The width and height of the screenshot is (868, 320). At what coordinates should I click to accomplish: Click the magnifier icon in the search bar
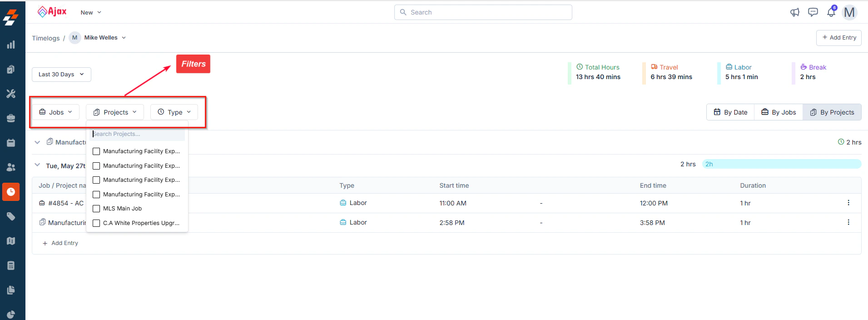pos(403,12)
